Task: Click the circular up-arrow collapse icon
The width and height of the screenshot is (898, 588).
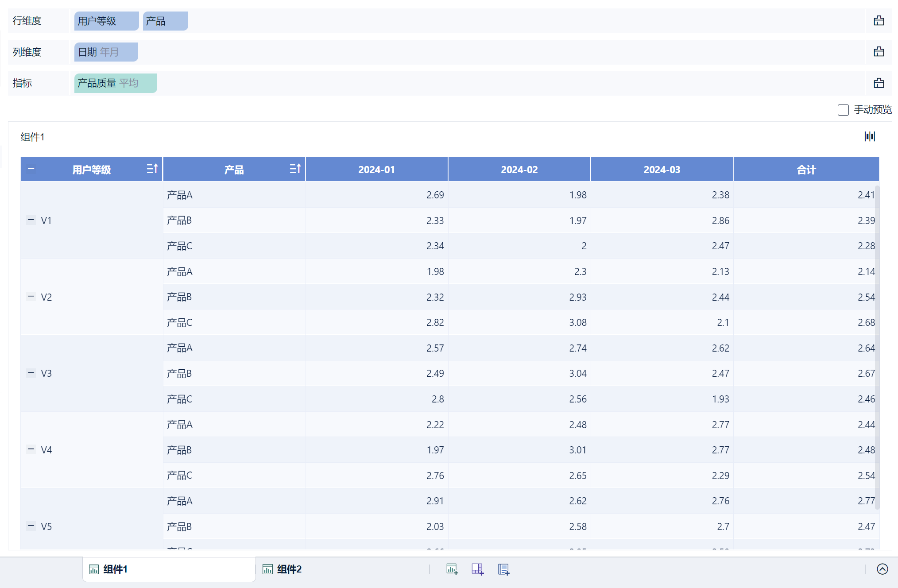Action: [x=882, y=569]
